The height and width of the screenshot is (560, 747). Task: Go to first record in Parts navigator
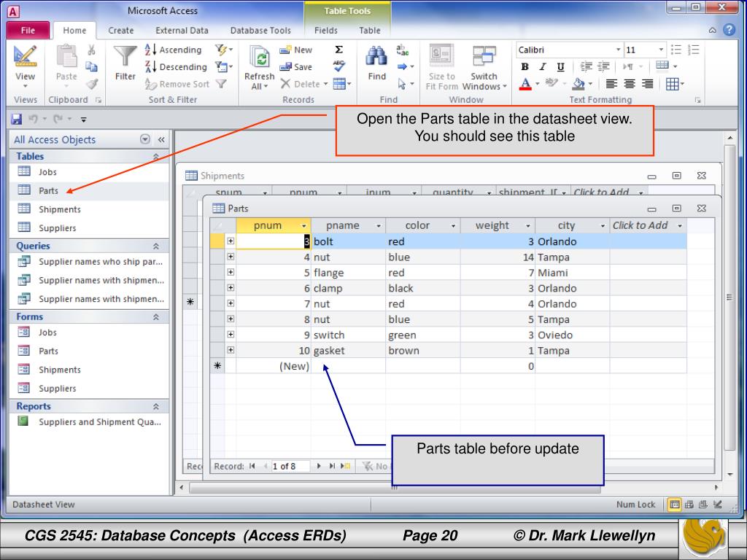[x=252, y=466]
